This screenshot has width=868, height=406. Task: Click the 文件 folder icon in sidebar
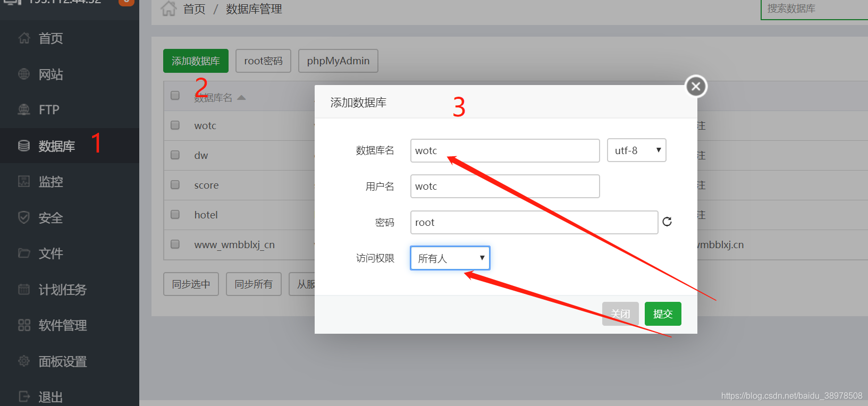click(24, 253)
